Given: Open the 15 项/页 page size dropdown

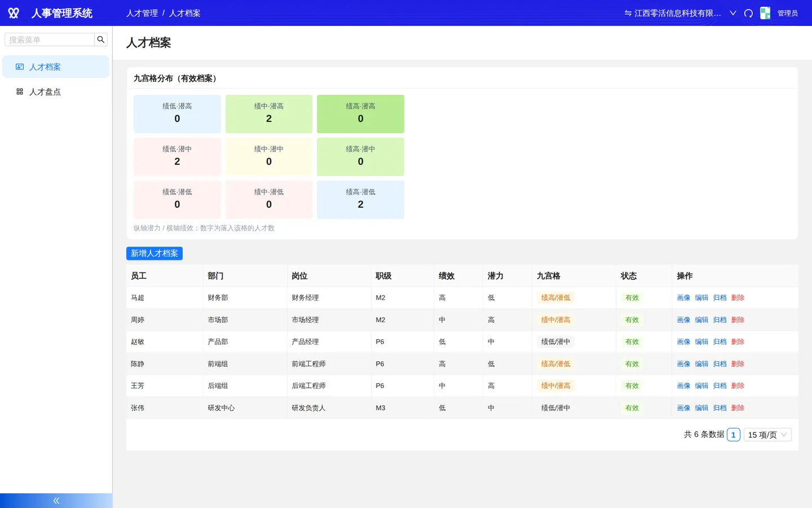Looking at the screenshot, I should click(x=767, y=435).
